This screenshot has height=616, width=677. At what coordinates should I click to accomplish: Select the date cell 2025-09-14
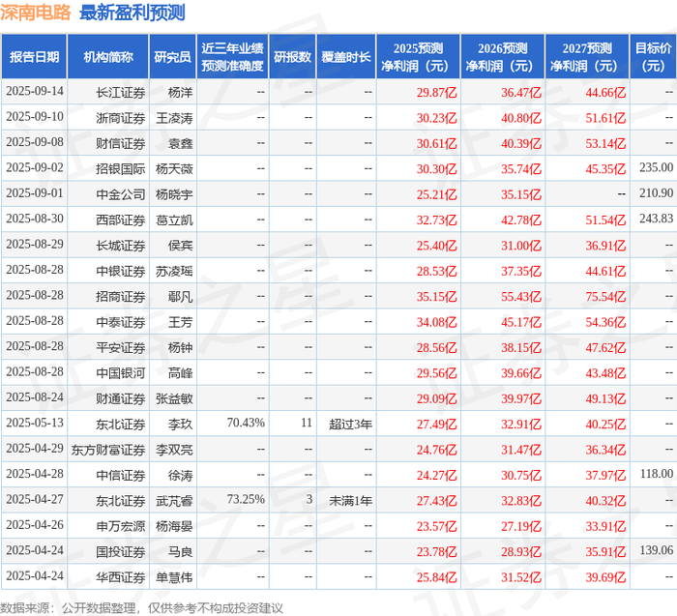(35, 92)
